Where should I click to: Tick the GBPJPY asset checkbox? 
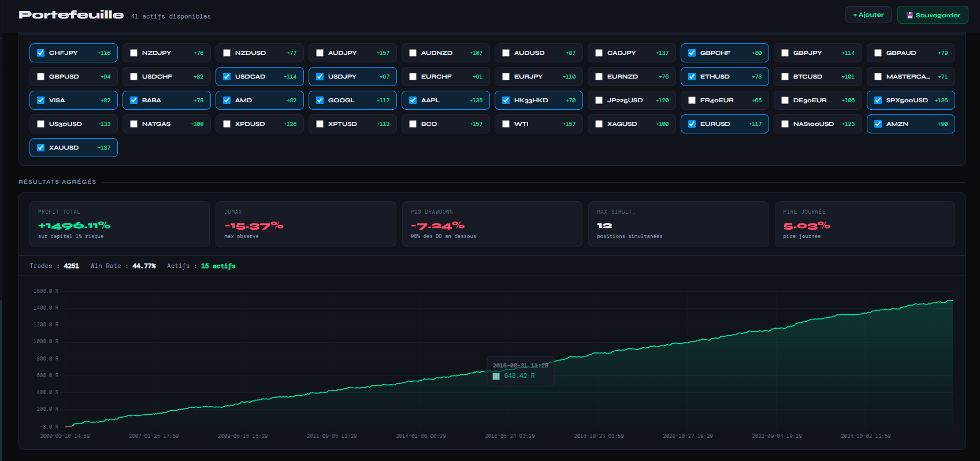pos(785,53)
